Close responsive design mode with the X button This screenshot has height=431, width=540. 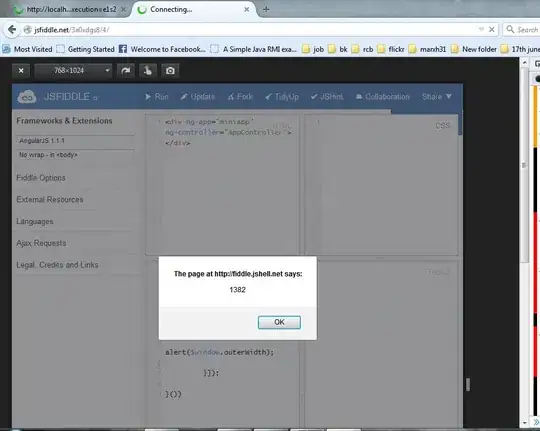(21, 71)
